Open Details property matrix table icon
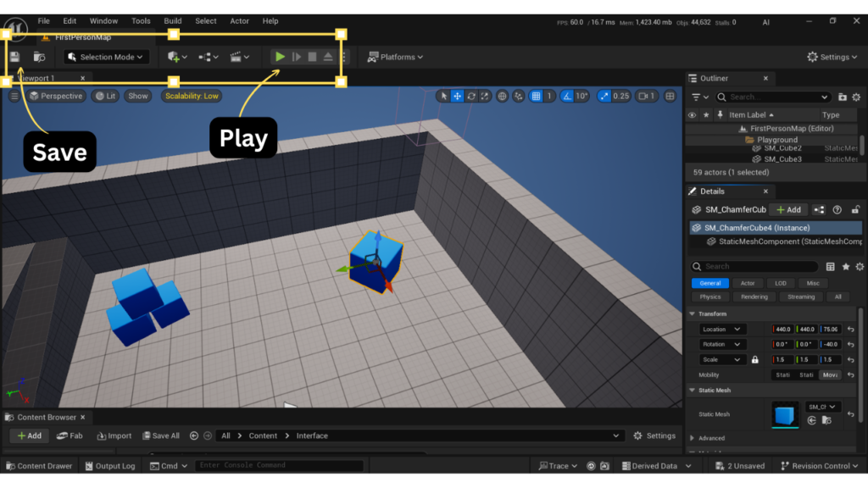 (831, 267)
